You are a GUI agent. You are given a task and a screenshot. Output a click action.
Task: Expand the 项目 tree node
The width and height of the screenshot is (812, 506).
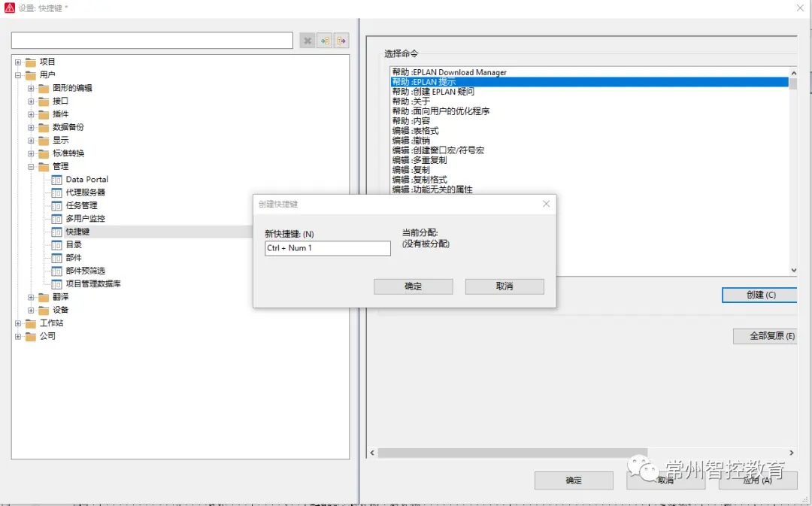pyautogui.click(x=18, y=62)
